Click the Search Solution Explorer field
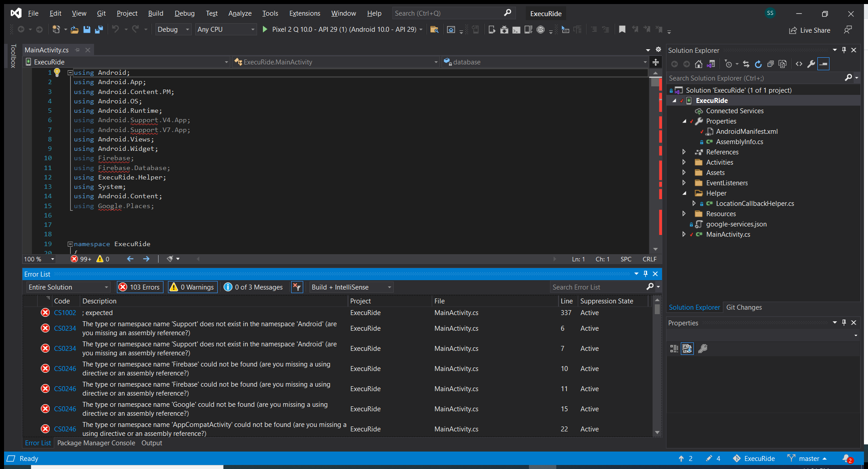This screenshot has width=868, height=469. [x=763, y=78]
